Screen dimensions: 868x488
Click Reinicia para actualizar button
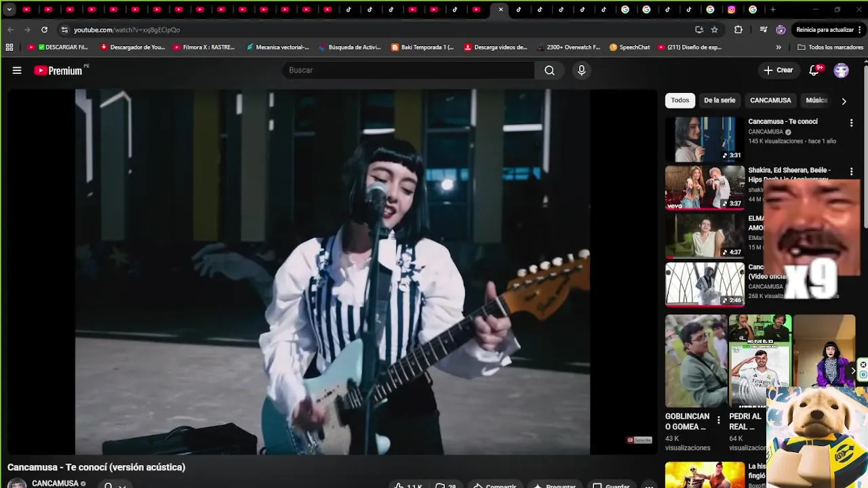tap(825, 30)
